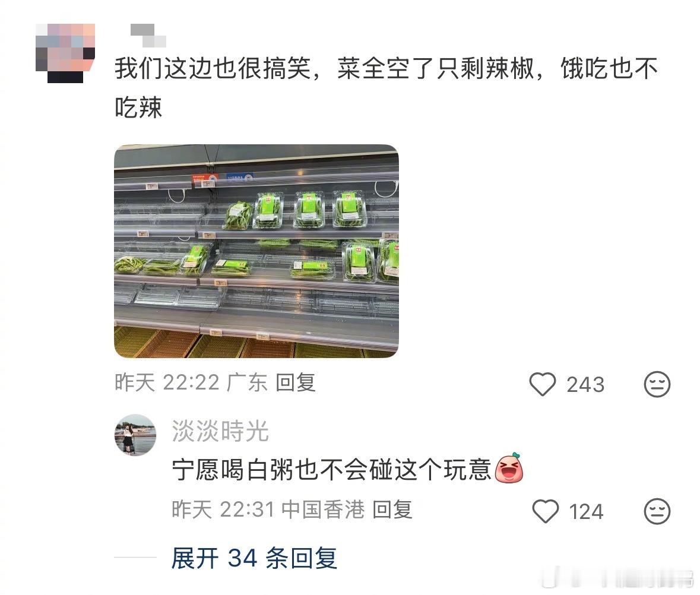Open the blurred username of top commenter
This screenshot has width=700, height=595.
click(148, 36)
